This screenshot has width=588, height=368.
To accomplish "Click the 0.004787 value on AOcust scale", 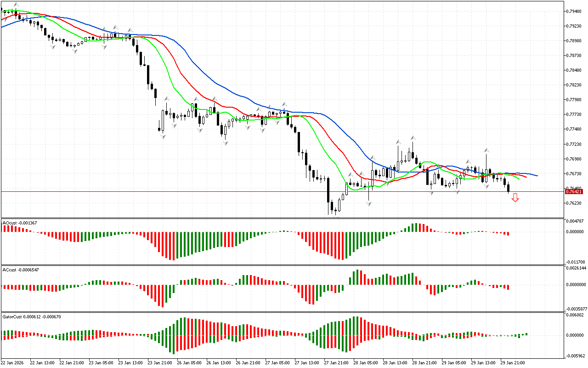I will click(576, 221).
